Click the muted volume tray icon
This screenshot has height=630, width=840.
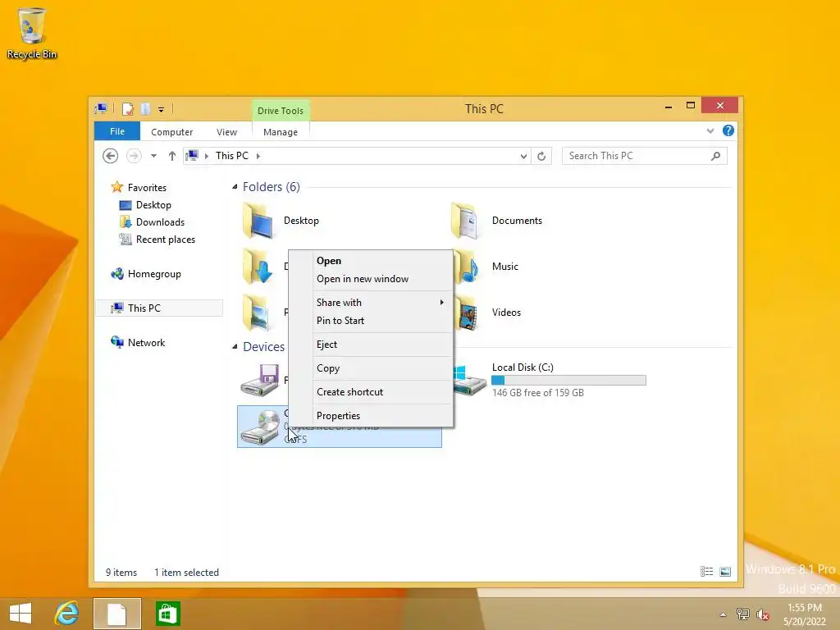pos(763,614)
